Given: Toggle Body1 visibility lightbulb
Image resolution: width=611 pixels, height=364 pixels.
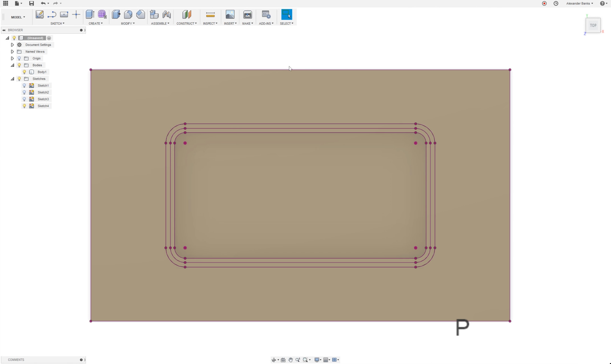Looking at the screenshot, I should (x=24, y=72).
